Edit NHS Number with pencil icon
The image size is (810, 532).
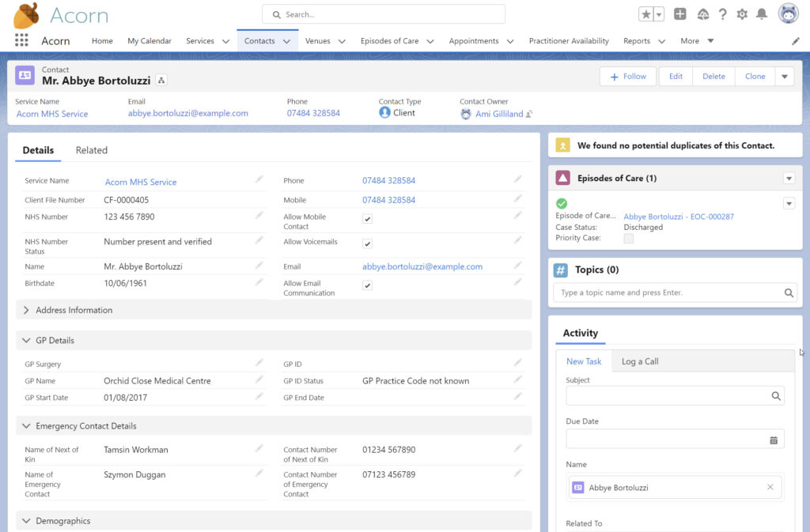pyautogui.click(x=259, y=215)
